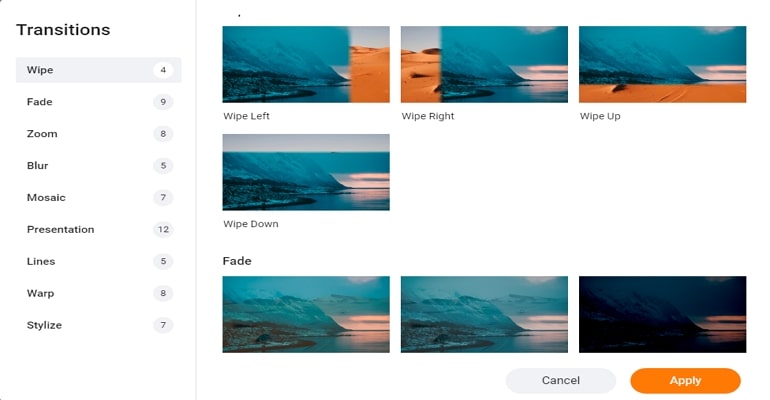The height and width of the screenshot is (400, 770).
Task: Pick the dark third Fade thumbnail
Action: pos(662,314)
